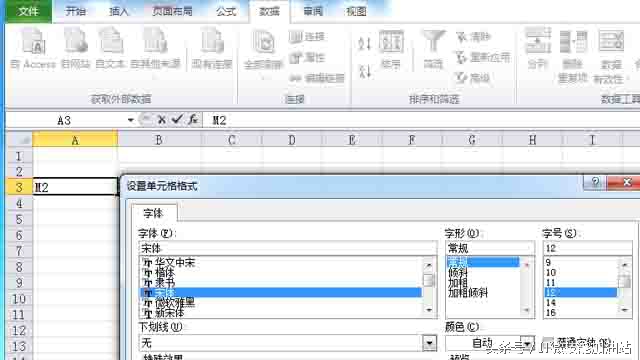This screenshot has height=360, width=640.
Task: Toggle the Normal font (普通字体) checkbox
Action: (x=548, y=342)
